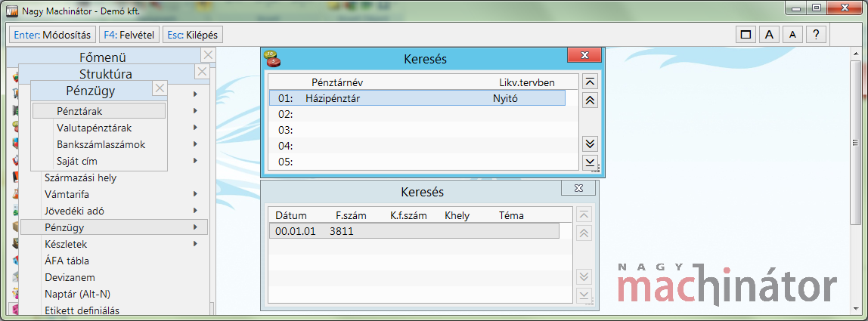
Task: Close the Pénzügy submenu panel
Action: coord(160,88)
